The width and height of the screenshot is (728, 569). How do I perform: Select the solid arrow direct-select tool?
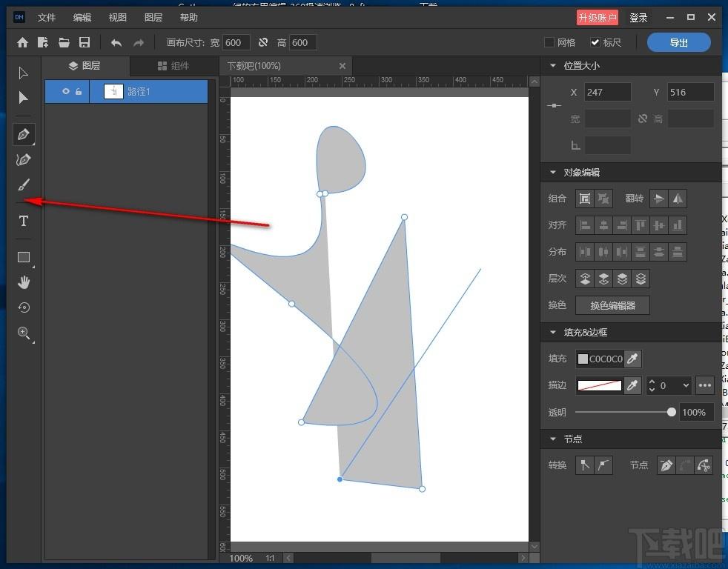click(23, 98)
